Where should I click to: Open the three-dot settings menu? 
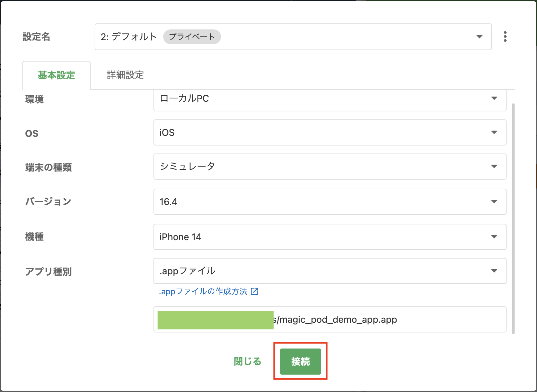click(505, 36)
